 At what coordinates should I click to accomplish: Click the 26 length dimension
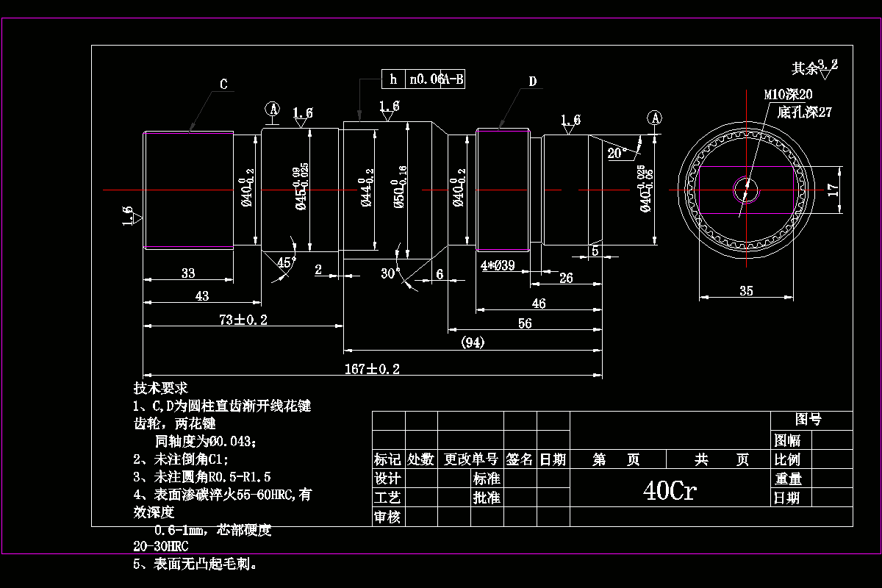(x=566, y=278)
